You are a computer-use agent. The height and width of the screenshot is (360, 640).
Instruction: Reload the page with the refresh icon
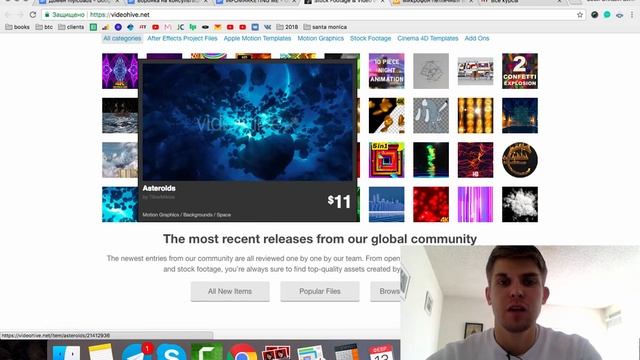tap(33, 15)
